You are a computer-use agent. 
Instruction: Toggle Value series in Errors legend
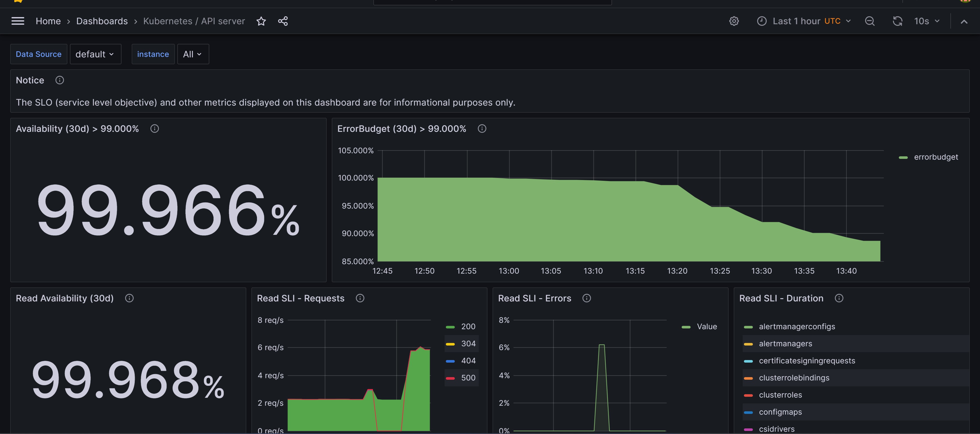coord(706,326)
